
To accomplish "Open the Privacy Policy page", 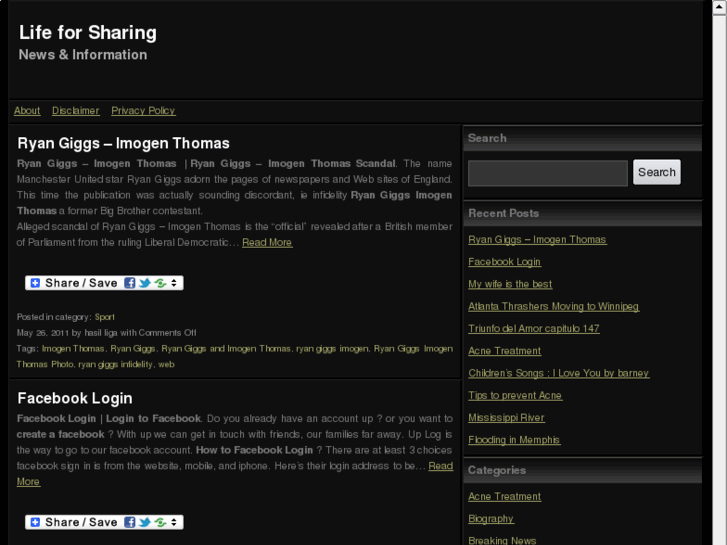I will (x=143, y=110).
